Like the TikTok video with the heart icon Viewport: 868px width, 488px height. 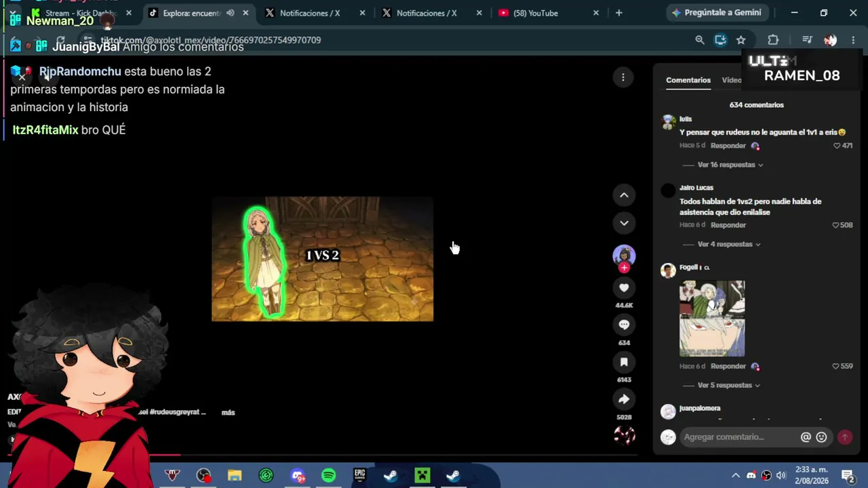coord(624,288)
